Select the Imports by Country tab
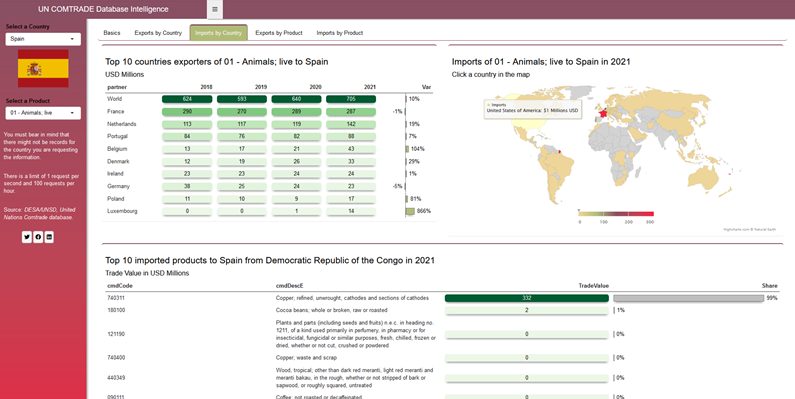 pos(219,33)
